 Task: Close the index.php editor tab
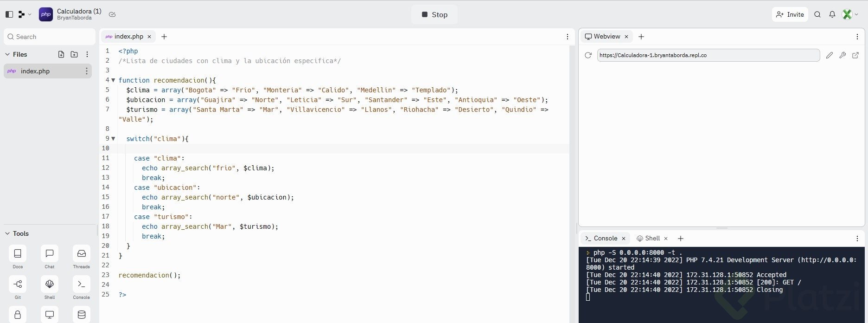[149, 36]
